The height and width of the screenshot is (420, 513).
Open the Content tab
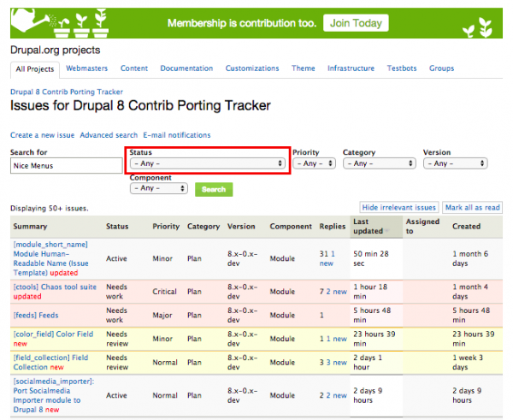point(134,68)
